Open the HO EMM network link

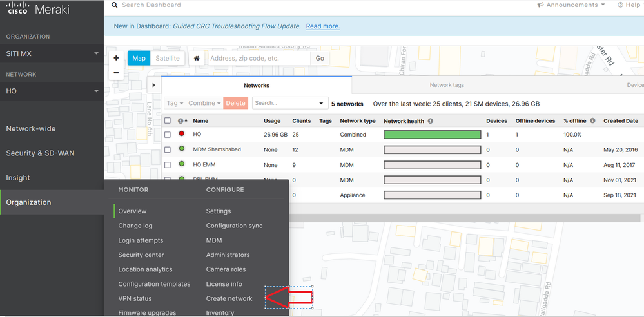coord(204,165)
